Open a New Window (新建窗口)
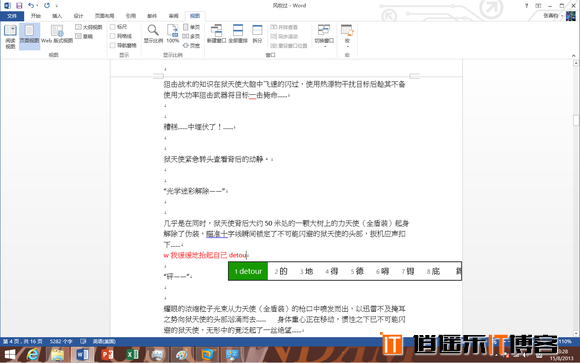 pos(216,34)
